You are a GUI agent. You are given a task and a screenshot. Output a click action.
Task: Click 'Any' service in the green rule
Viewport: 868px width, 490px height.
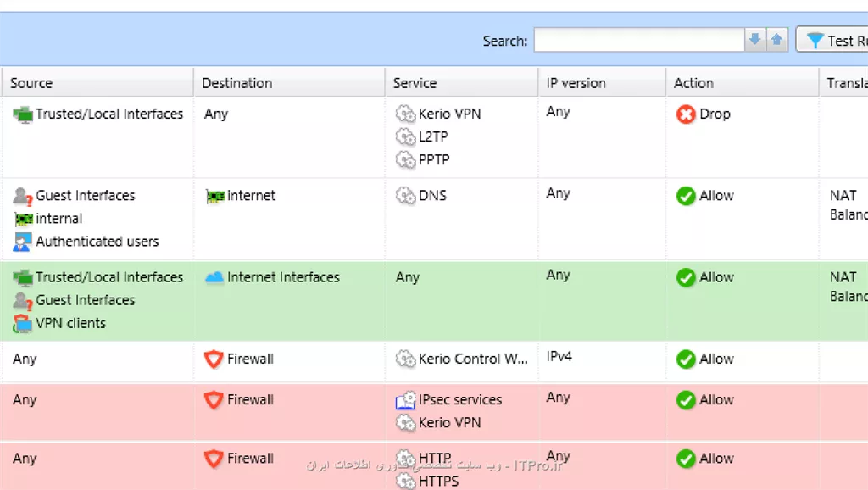[x=408, y=277]
